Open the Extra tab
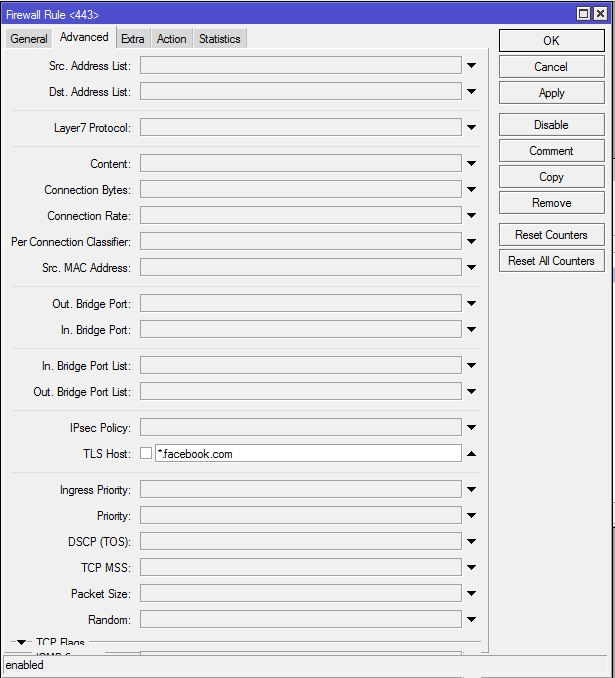The image size is (615, 678). (x=133, y=39)
